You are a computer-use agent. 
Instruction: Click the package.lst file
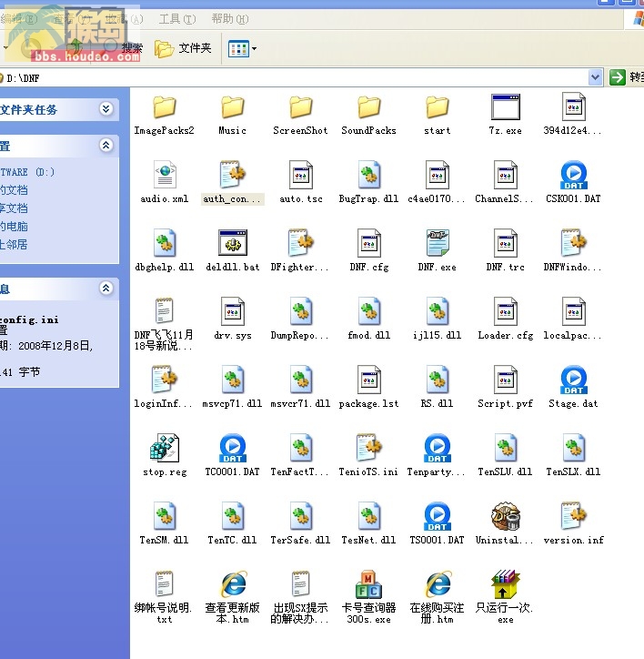368,380
